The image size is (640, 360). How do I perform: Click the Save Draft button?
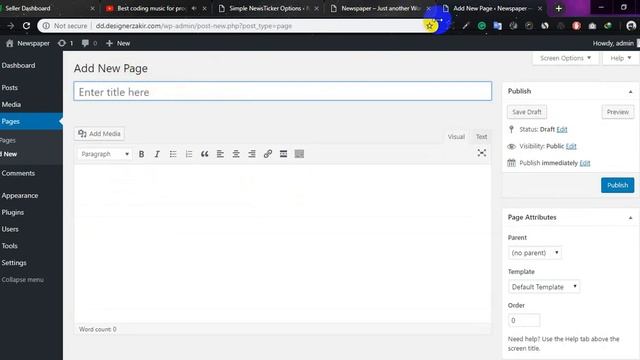[x=527, y=112]
